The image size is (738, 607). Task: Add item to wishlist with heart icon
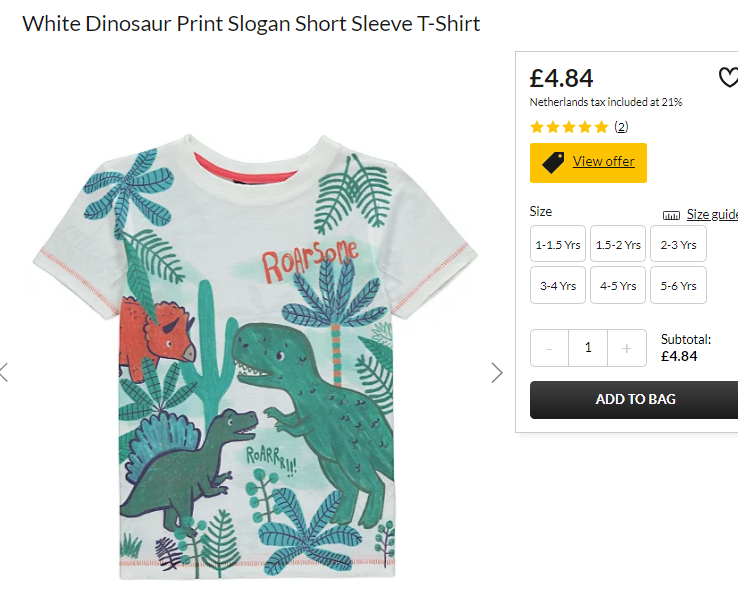coord(729,78)
